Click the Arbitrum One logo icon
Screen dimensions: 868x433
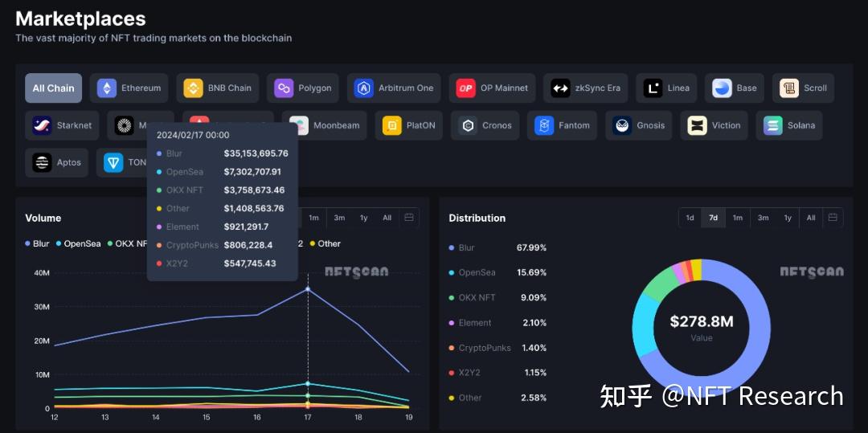point(364,88)
